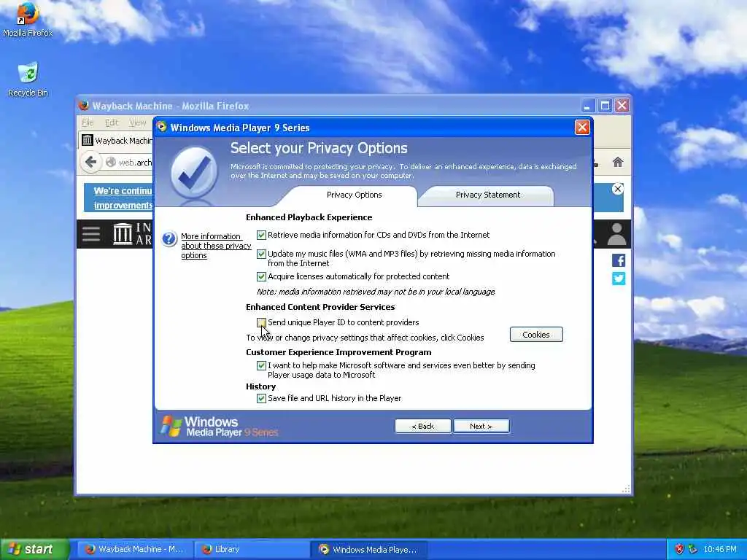Uncheck Save file and URL history
The width and height of the screenshot is (747, 560).
[x=261, y=398]
